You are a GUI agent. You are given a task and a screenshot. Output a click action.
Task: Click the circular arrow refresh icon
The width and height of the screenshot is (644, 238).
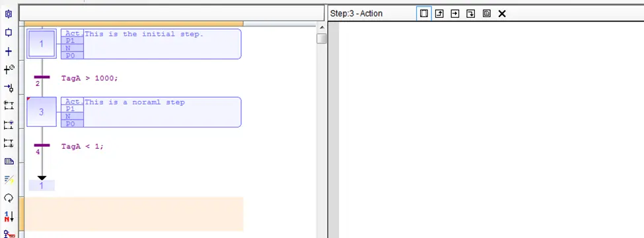[9, 198]
